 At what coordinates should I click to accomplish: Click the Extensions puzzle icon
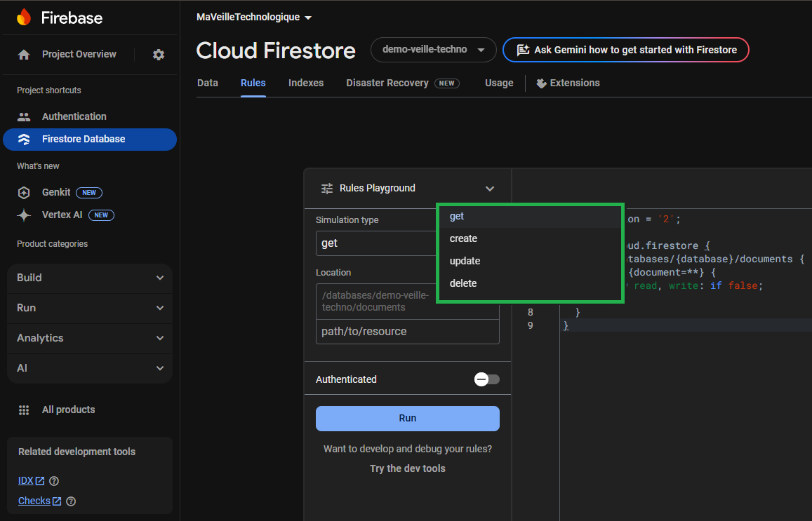(541, 83)
